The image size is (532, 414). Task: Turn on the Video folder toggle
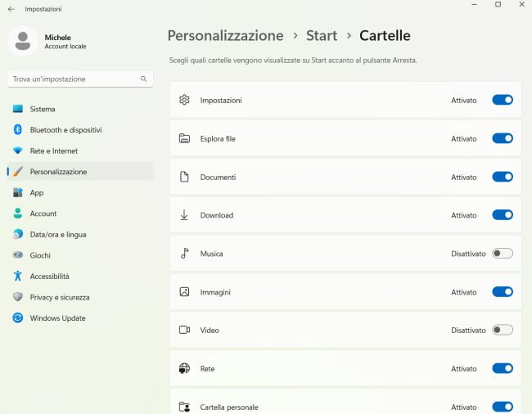point(502,331)
